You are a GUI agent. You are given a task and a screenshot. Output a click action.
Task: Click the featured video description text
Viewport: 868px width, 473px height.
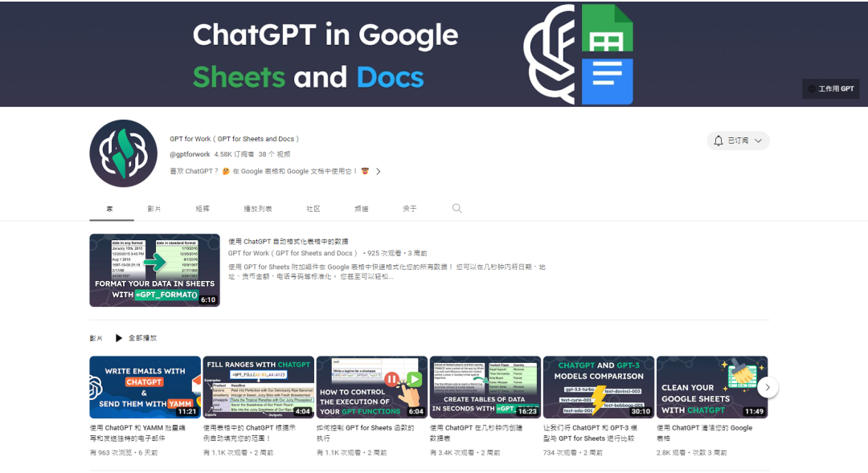[387, 271]
